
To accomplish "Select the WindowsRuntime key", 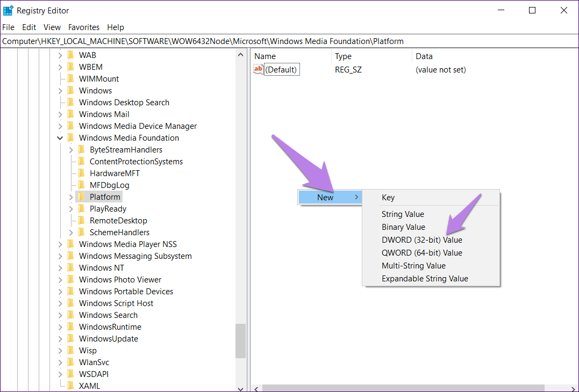I will click(x=110, y=326).
